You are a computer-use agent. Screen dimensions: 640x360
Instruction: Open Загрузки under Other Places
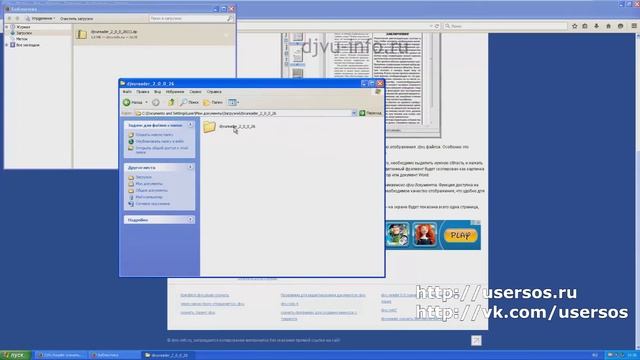[x=143, y=177]
